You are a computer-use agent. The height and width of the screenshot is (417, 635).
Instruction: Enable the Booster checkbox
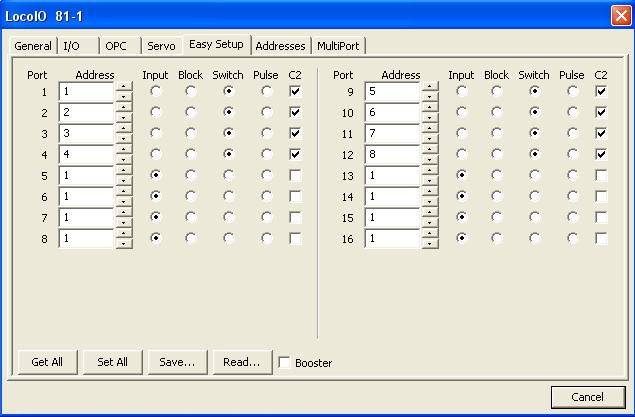(285, 363)
